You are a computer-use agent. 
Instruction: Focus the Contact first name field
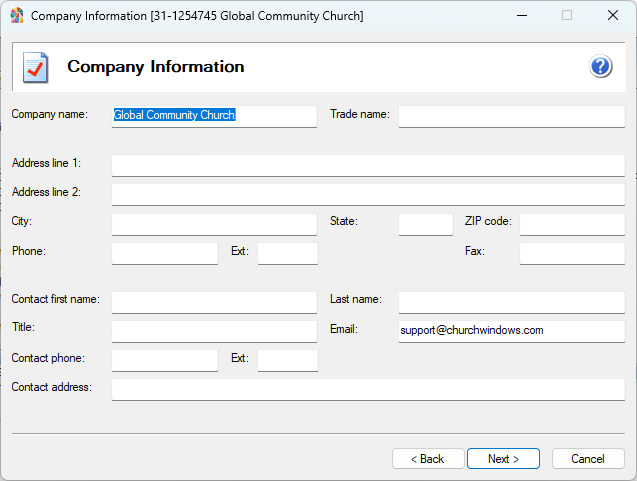[x=214, y=302]
